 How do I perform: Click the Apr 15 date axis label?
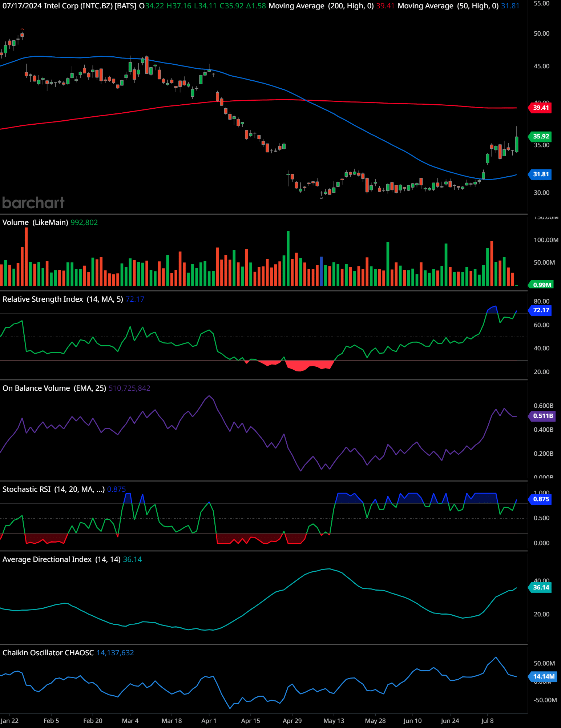click(250, 721)
